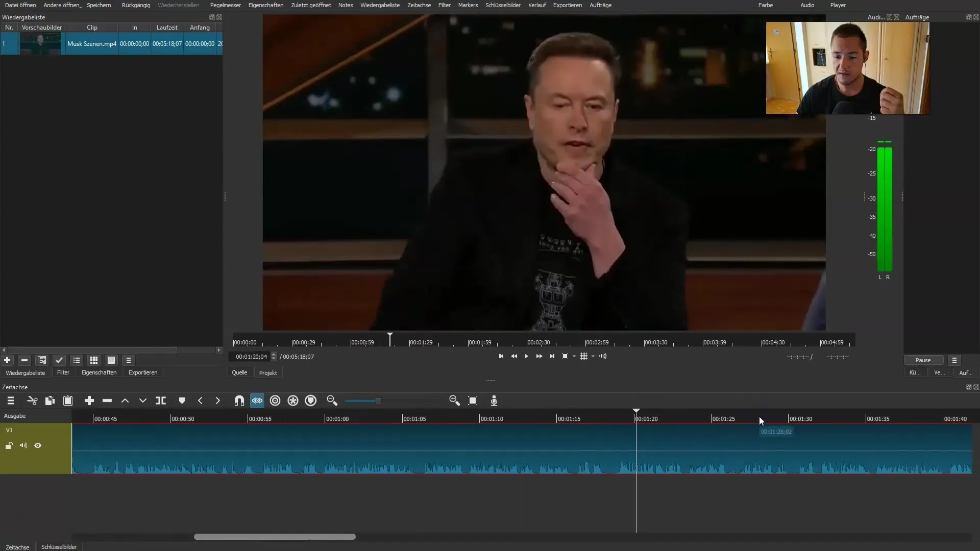Mute the V1 track audio
Viewport: 980px width, 551px height.
[23, 446]
